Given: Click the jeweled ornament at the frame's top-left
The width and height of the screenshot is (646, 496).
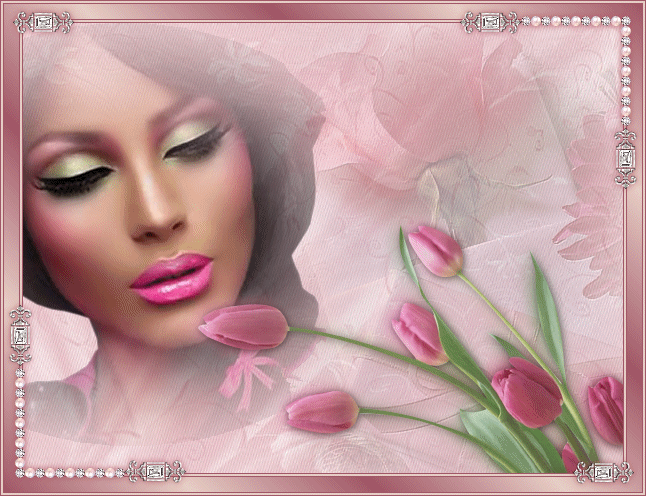Looking at the screenshot, I should [x=45, y=21].
